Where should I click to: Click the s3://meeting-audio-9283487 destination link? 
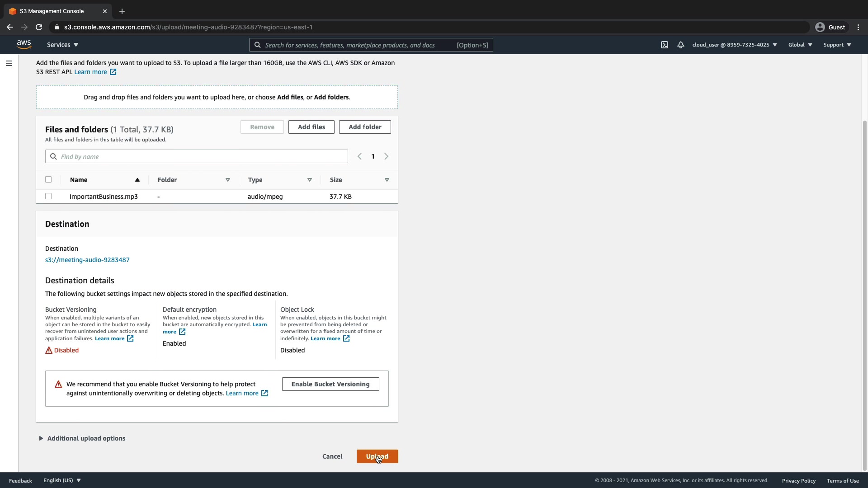click(87, 260)
